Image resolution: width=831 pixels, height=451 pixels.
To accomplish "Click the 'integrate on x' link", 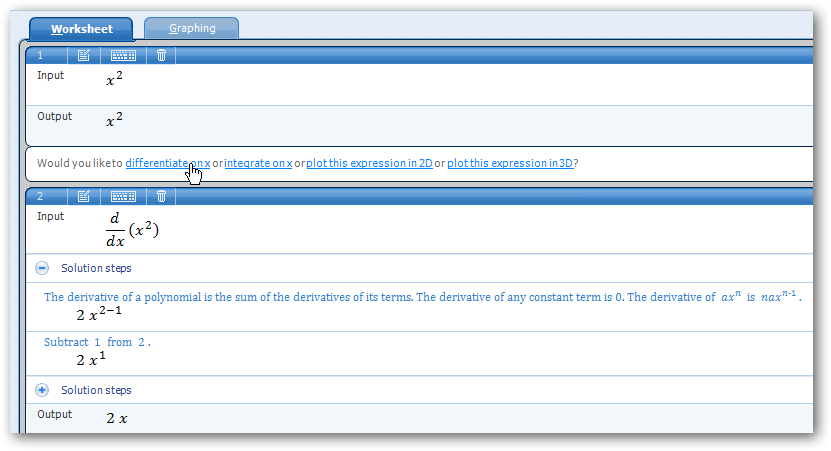I will (258, 163).
